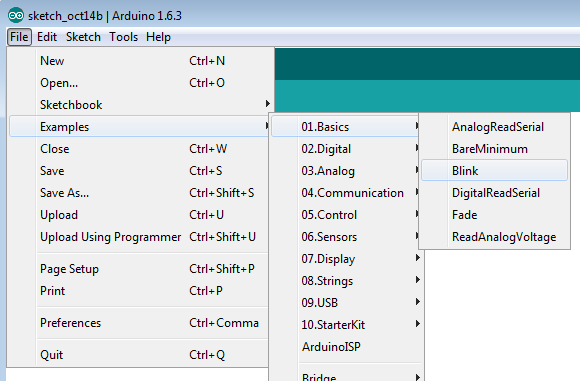
Task: Open the 04.Communication examples submenu
Action: (345, 193)
